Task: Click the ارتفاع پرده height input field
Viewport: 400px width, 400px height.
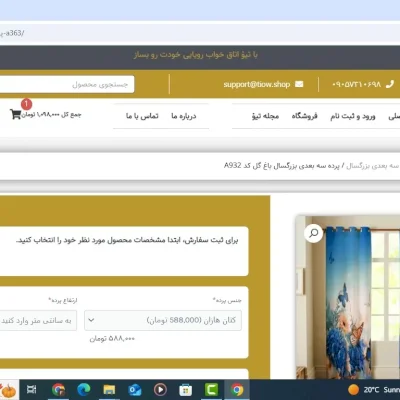Action: [x=38, y=320]
